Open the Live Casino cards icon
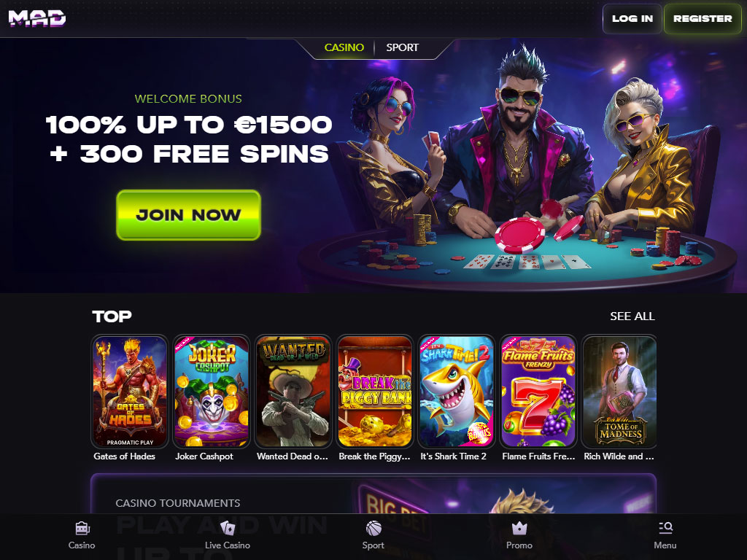 point(228,528)
